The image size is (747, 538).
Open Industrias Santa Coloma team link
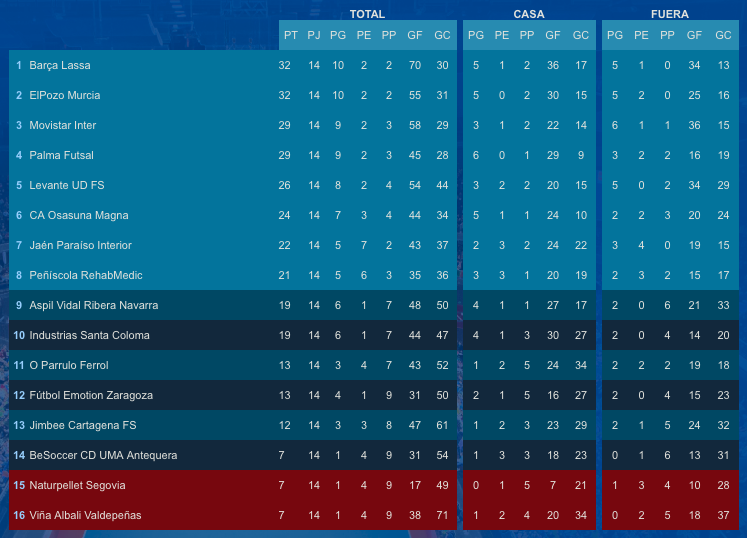(x=88, y=336)
